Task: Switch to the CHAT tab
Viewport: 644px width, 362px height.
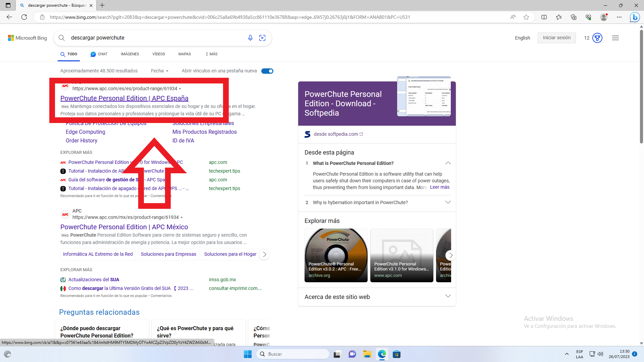Action: 99,54
